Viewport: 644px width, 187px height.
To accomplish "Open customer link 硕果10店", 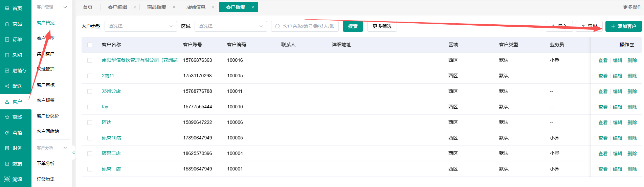I will (x=112, y=138).
